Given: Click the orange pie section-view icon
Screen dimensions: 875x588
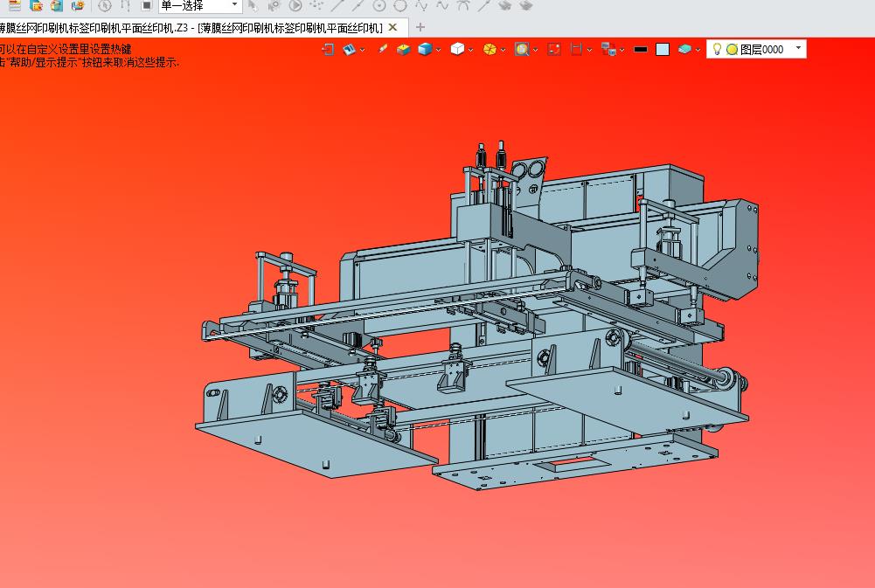Looking at the screenshot, I should tap(490, 50).
